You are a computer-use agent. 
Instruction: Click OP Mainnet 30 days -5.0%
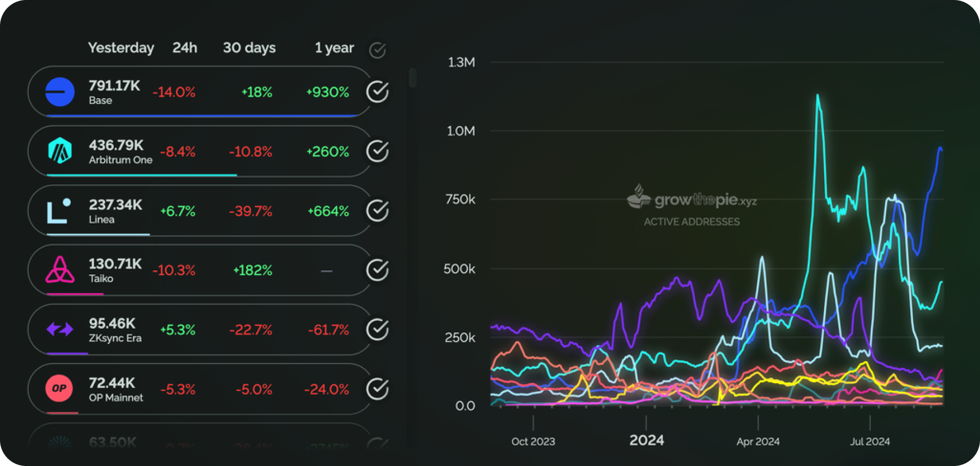(254, 389)
